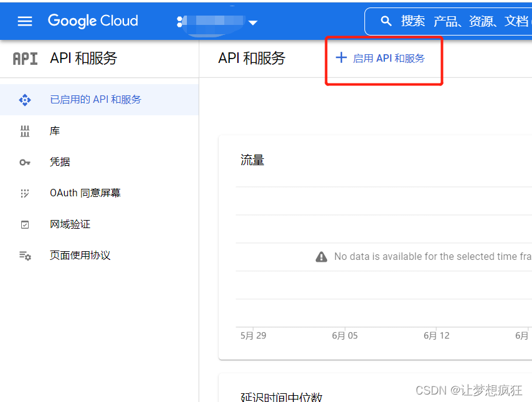532x402 pixels.
Task: Click the 启用 API 和服务 button
Action: pyautogui.click(x=384, y=58)
